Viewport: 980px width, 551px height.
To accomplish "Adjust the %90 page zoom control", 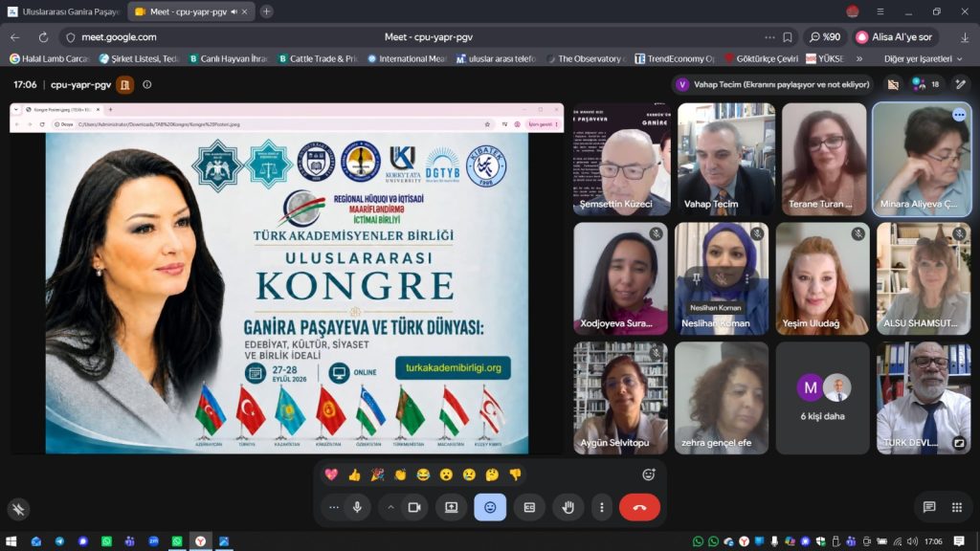I will [x=825, y=37].
